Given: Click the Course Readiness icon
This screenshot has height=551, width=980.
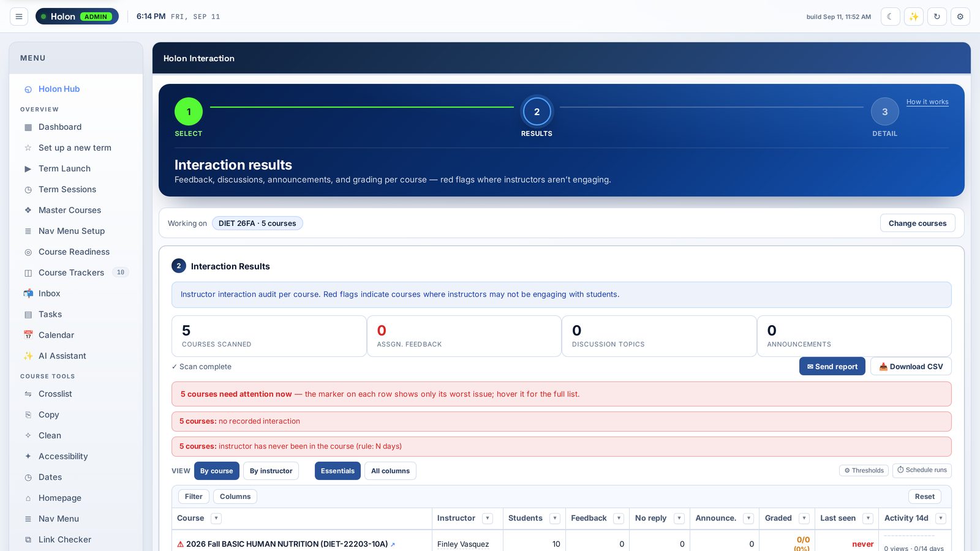Looking at the screenshot, I should tap(28, 252).
